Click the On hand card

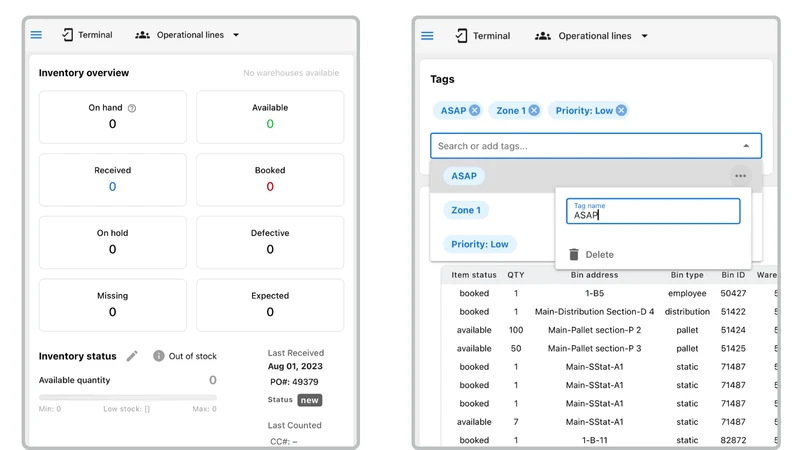[x=113, y=117]
